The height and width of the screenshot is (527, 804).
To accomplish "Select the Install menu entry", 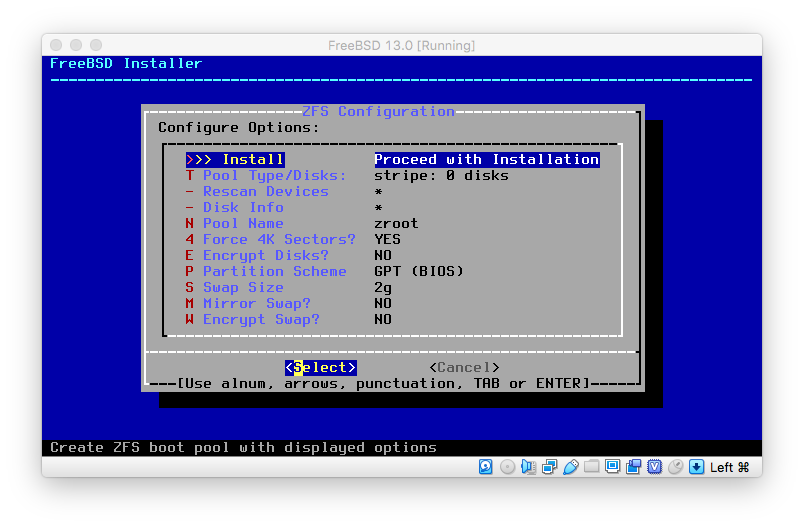I will pos(252,160).
